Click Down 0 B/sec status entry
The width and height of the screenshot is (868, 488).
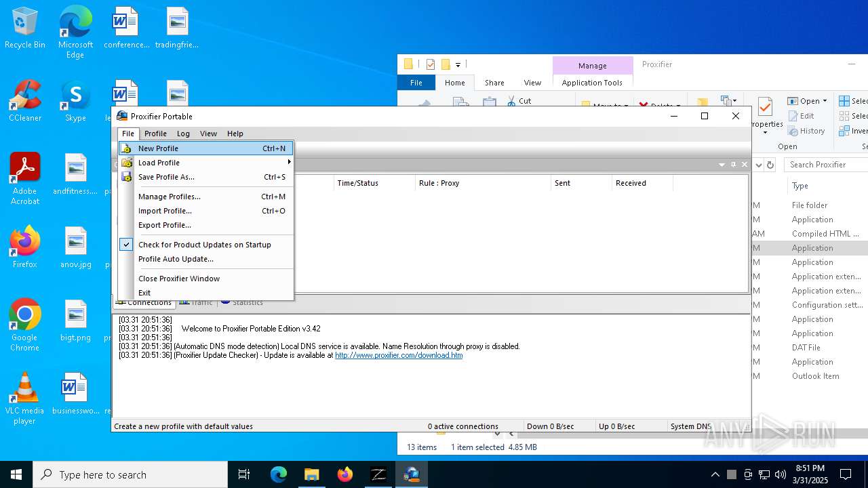pyautogui.click(x=550, y=426)
